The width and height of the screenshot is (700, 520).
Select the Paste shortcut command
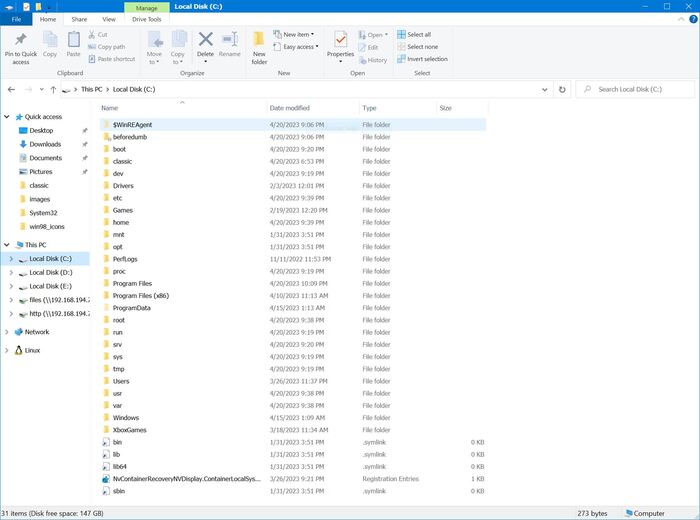(112, 58)
